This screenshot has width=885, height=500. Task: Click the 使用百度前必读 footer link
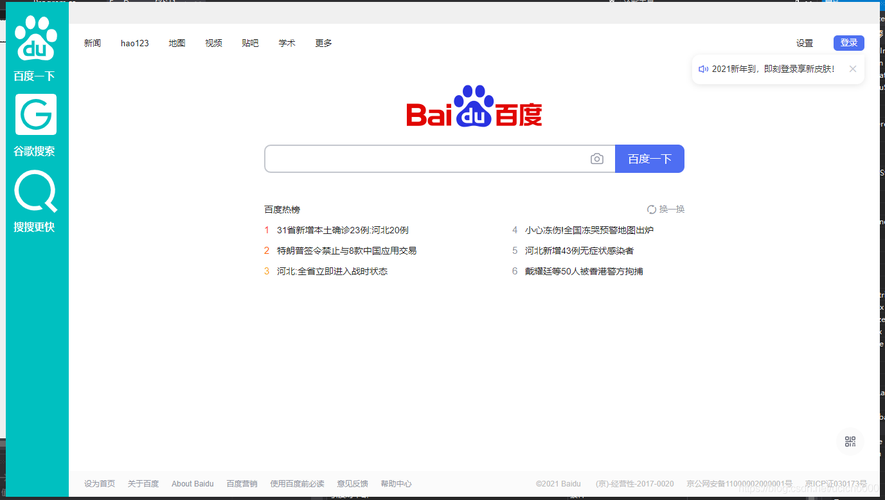click(x=297, y=484)
